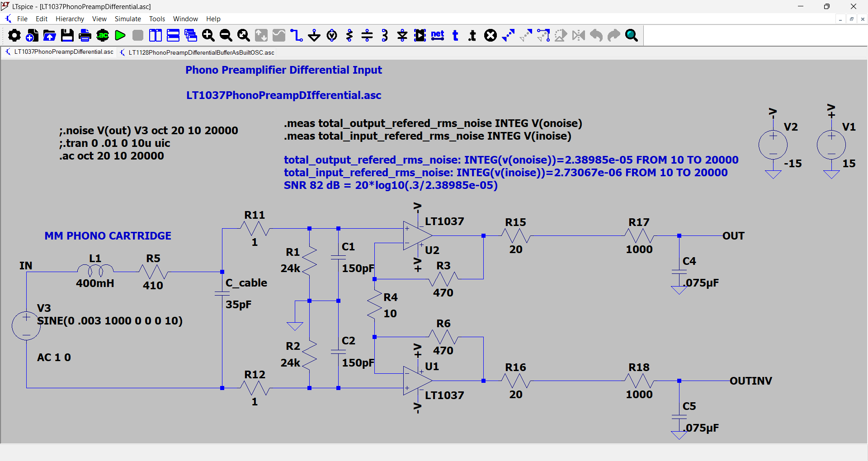868x461 pixels.
Task: Place a ground symbol
Action: 314,35
